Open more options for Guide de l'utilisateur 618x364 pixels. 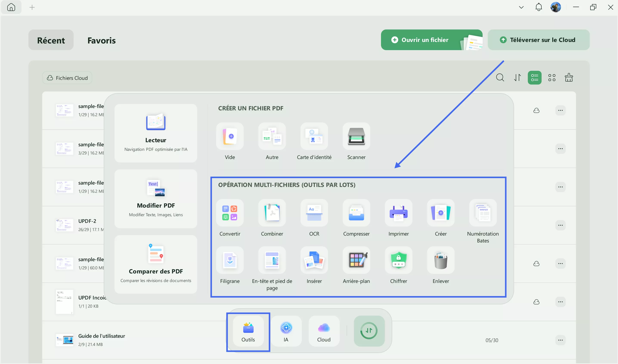click(560, 340)
